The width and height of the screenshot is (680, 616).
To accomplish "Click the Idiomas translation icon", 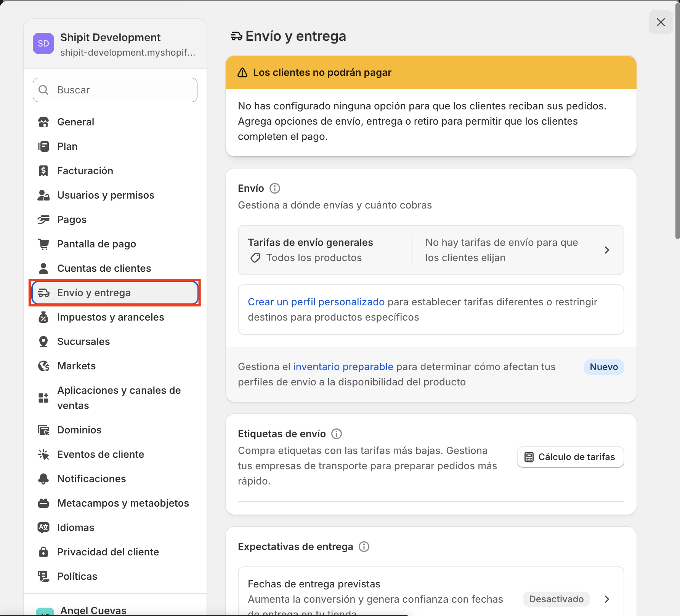I will pos(44,528).
